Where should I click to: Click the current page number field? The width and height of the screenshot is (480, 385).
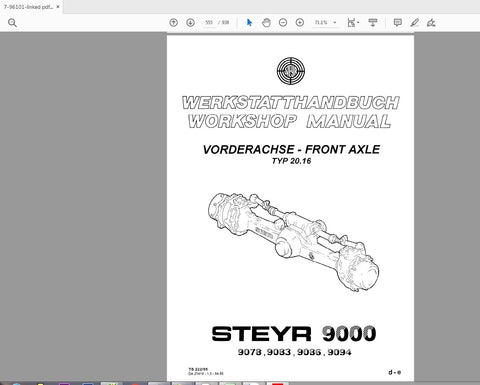coord(209,22)
